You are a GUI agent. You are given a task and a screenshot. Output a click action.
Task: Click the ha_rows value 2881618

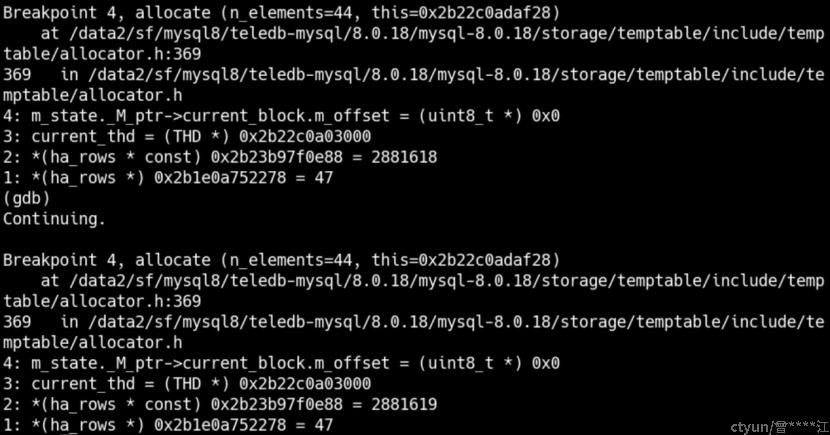coord(404,157)
